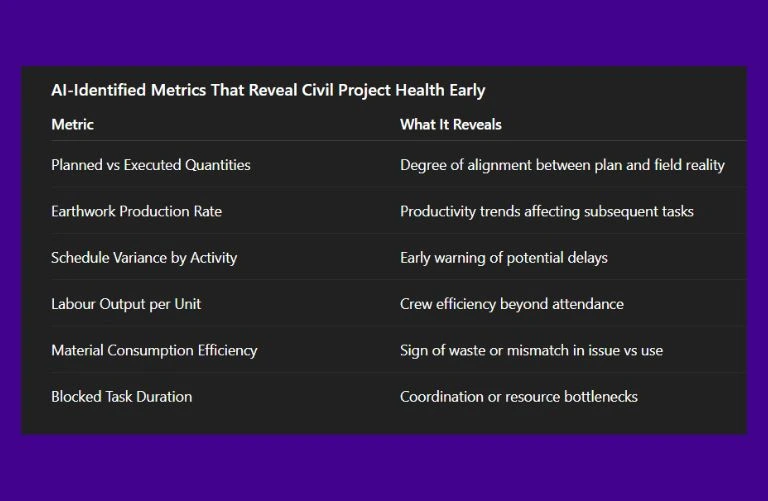The width and height of the screenshot is (768, 501).
Task: Click the empty dark strip under the last row
Action: coord(384,424)
